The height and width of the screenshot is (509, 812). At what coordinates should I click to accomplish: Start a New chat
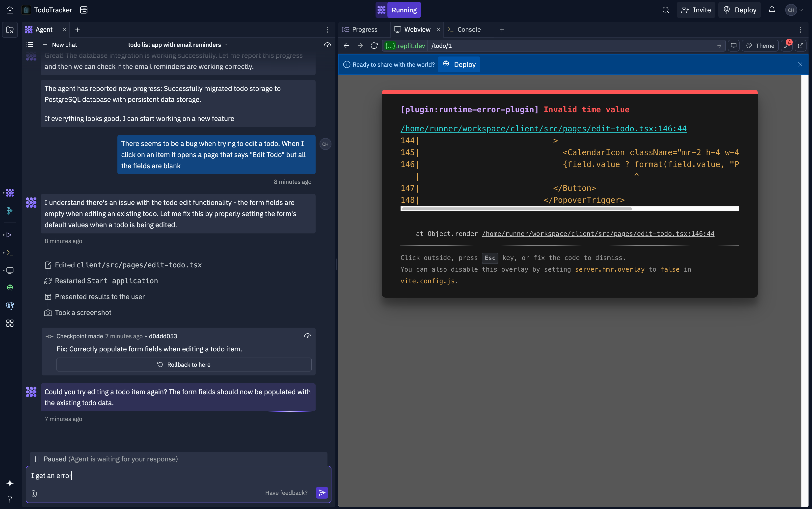[x=59, y=45]
